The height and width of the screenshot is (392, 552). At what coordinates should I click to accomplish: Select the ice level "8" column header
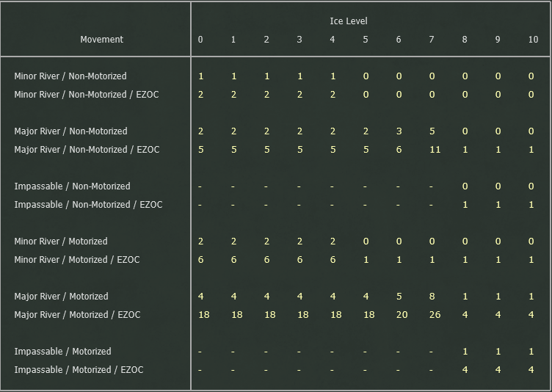click(x=465, y=40)
